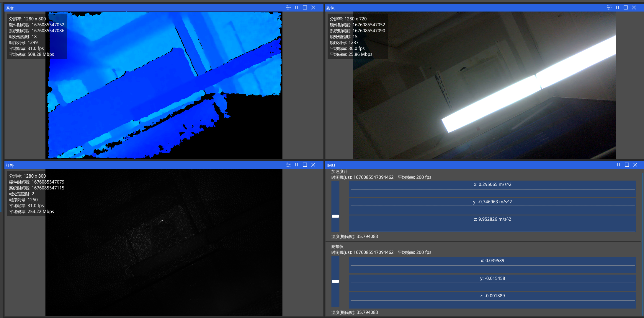Click depth 帧序列号 1299 text
The image size is (644, 318).
coord(23,43)
